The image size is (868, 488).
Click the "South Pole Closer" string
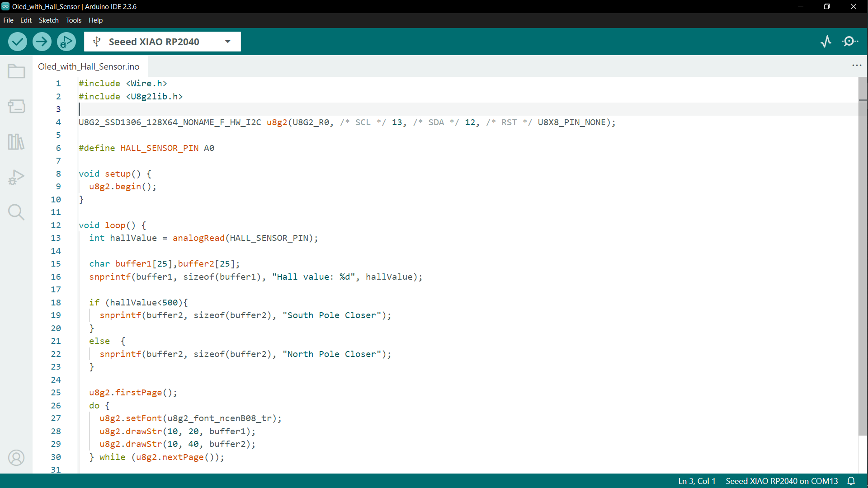click(x=332, y=315)
